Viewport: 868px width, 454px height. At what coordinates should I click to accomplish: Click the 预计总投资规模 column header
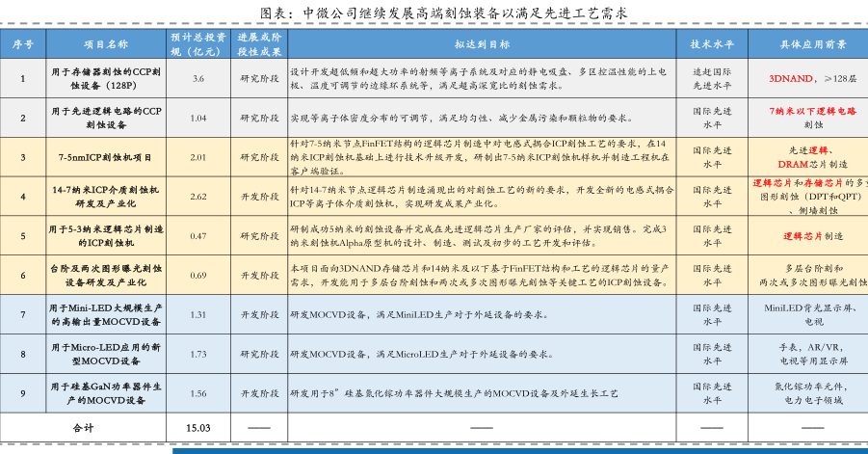click(197, 44)
